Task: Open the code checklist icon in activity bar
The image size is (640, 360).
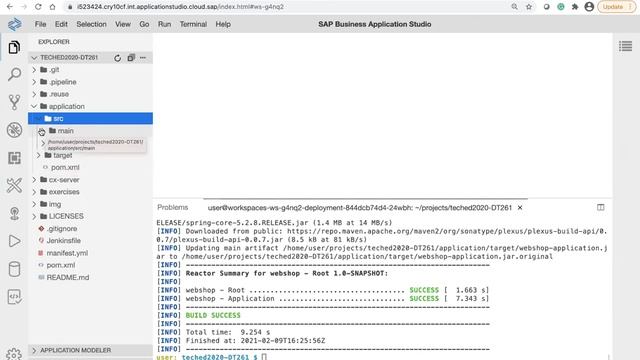Action: (x=14, y=297)
